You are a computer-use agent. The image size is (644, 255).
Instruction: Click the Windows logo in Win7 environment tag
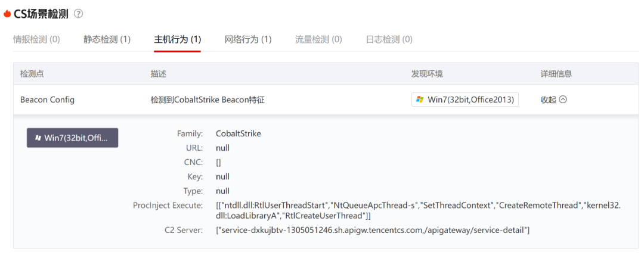420,99
